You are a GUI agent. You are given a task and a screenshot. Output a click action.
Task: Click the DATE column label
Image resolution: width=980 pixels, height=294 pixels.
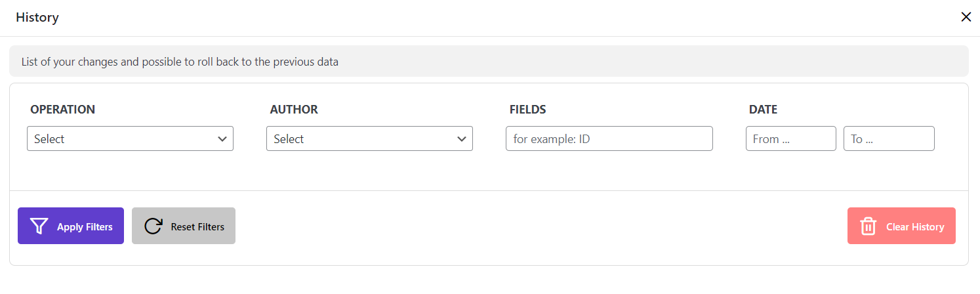(764, 110)
